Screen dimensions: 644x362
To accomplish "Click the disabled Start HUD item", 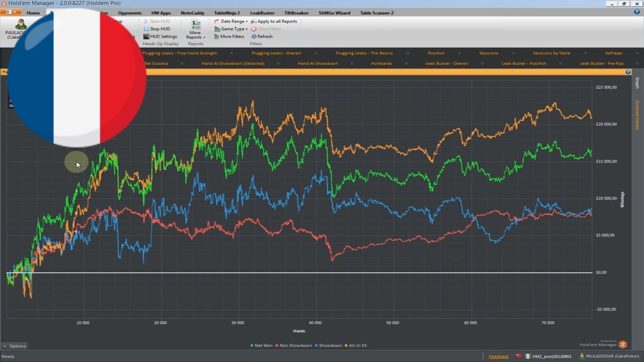I will (x=157, y=22).
